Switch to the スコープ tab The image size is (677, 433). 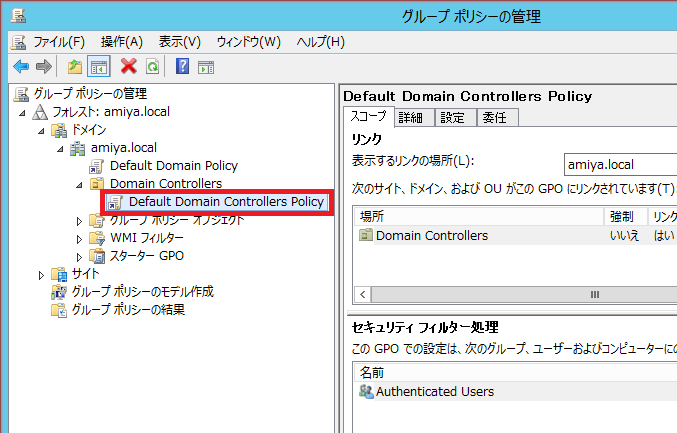tap(369, 117)
